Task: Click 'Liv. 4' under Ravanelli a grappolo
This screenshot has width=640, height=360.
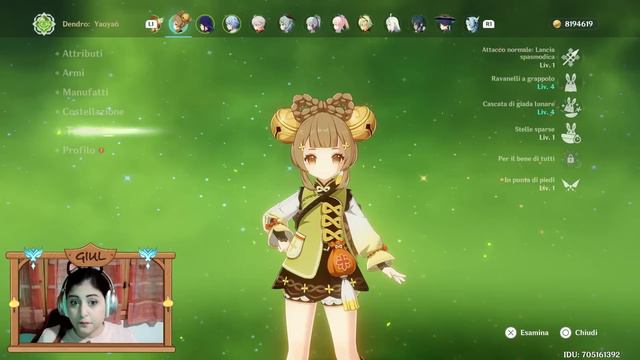Action: click(x=546, y=87)
